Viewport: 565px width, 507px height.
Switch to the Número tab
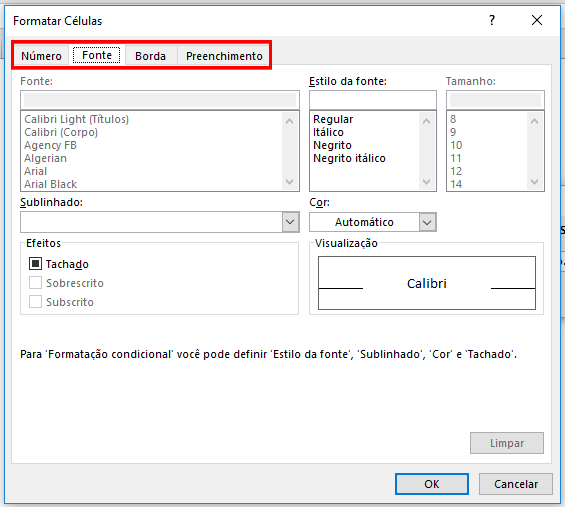[41, 56]
